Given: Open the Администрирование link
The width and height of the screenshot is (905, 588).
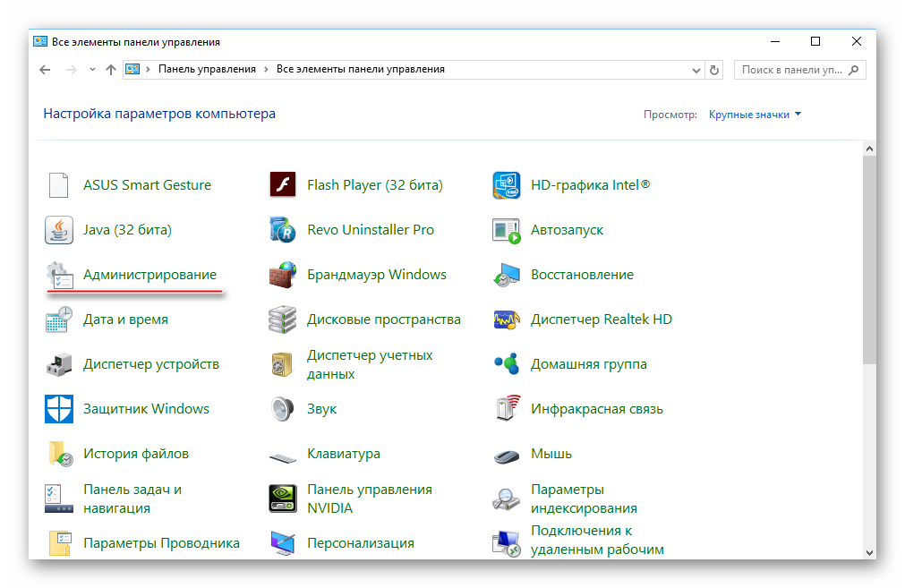Looking at the screenshot, I should pyautogui.click(x=149, y=275).
